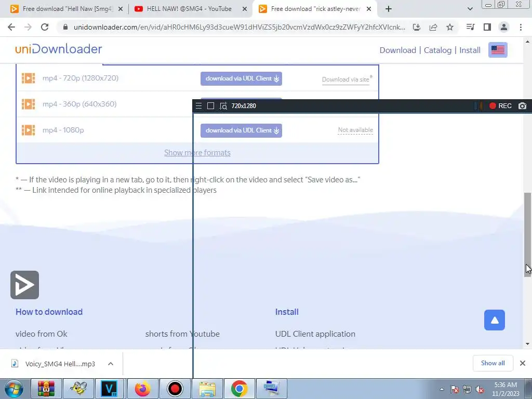This screenshot has height=399, width=532.
Task: Click the uniDownloader play logo in footer
Action: pos(25,285)
